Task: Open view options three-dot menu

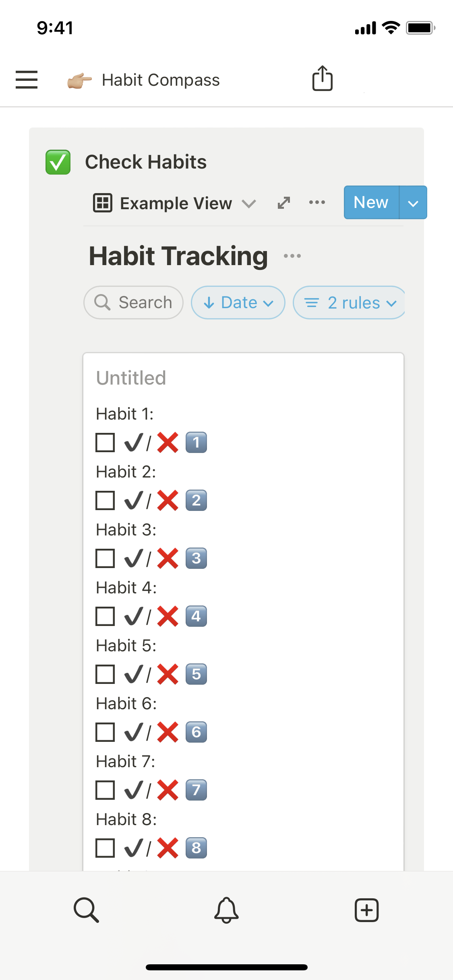Action: 317,202
